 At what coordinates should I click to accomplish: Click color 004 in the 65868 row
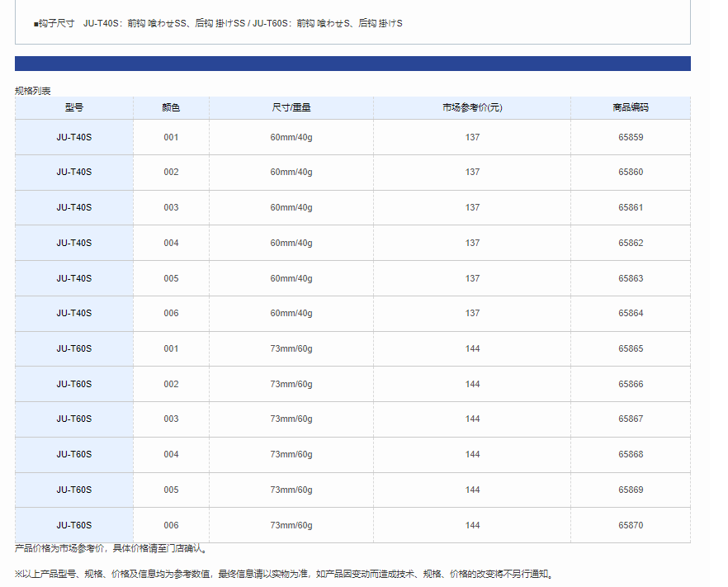171,455
